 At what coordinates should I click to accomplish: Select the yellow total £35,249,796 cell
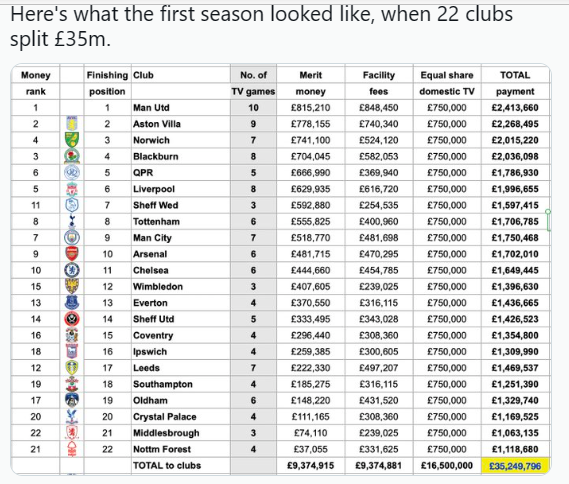click(x=515, y=466)
